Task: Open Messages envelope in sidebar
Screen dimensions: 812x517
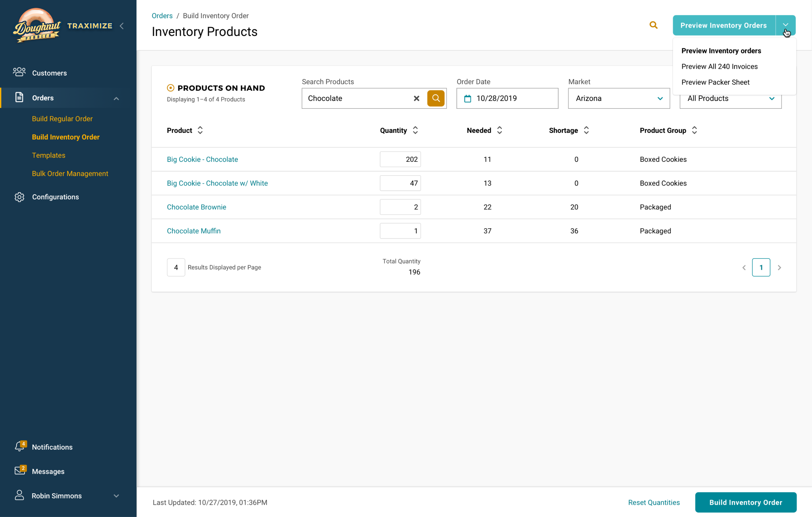Action: [x=20, y=471]
